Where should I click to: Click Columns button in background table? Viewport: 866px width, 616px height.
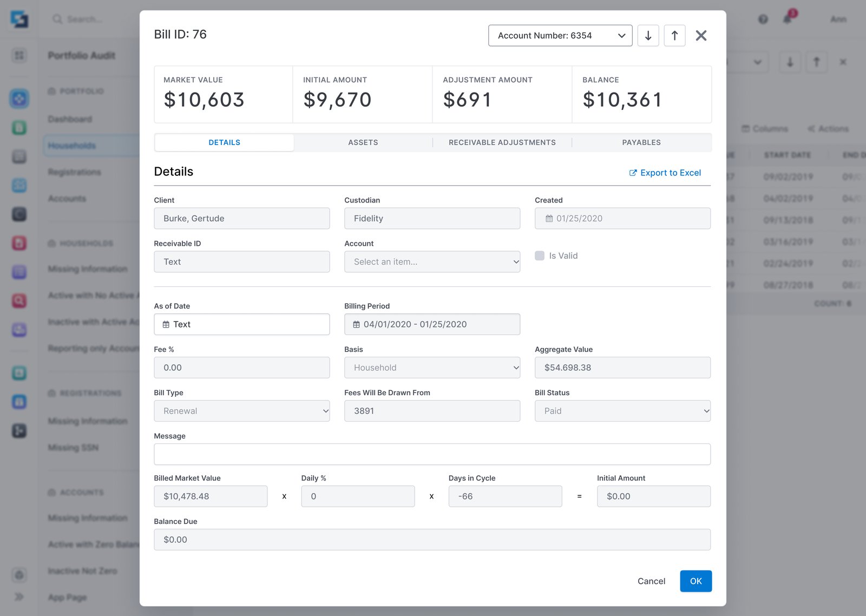764,129
